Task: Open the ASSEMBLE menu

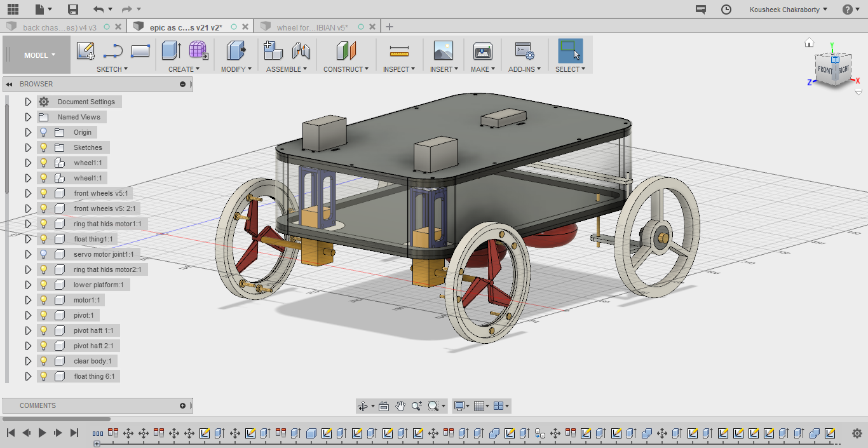Action: [287, 69]
